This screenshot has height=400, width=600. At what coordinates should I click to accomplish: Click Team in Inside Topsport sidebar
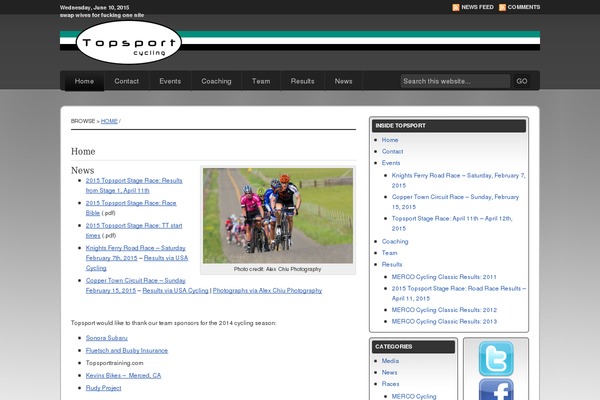(x=390, y=253)
